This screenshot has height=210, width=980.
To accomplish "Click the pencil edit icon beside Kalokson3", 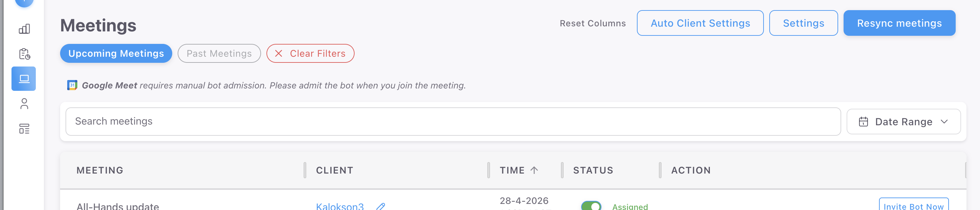I will [x=381, y=207].
